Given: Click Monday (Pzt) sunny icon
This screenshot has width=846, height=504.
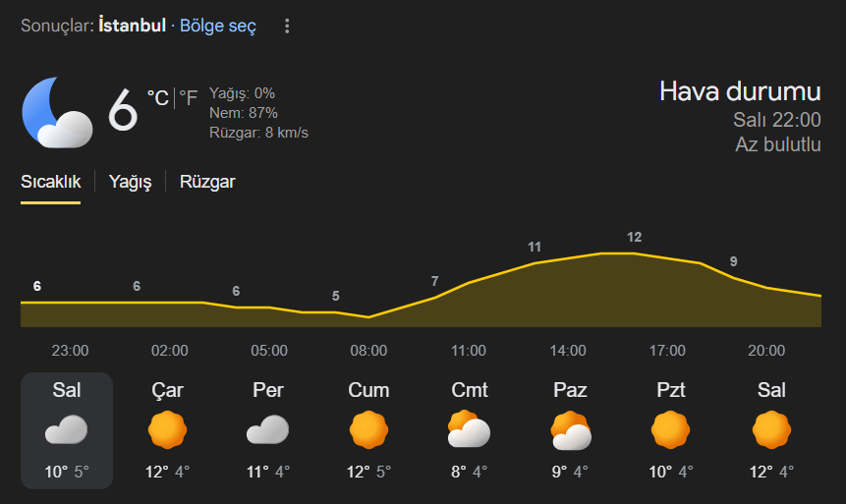Looking at the screenshot, I should 671,430.
